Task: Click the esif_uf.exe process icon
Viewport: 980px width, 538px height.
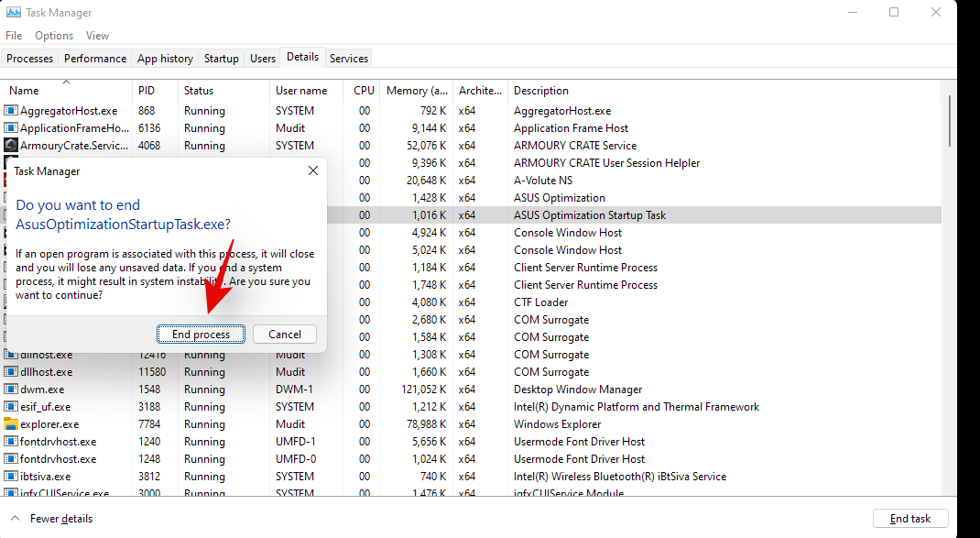Action: [11, 407]
